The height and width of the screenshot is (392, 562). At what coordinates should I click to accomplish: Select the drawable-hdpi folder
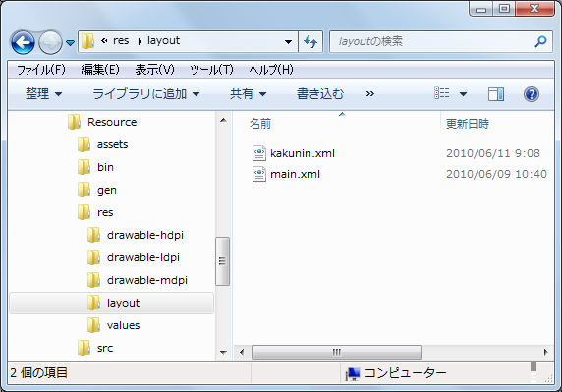point(145,235)
